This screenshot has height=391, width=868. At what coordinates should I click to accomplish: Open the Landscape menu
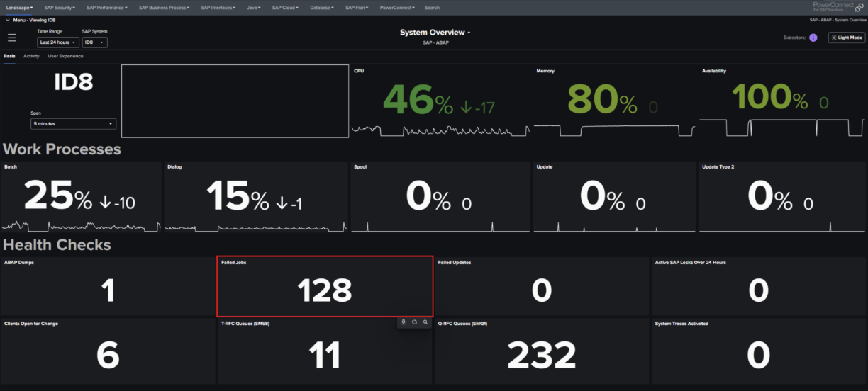[19, 7]
